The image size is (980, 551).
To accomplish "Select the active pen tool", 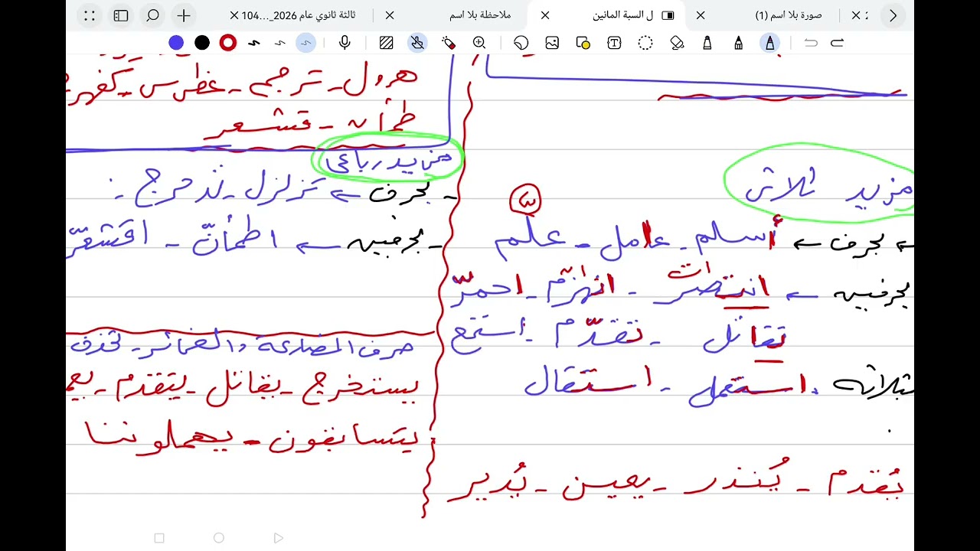I will pos(770,43).
